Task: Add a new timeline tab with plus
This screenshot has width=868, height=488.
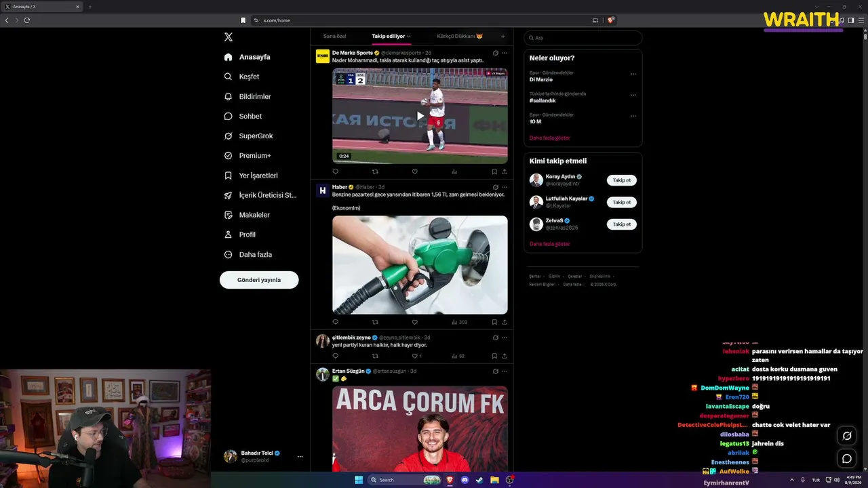Action: tap(502, 36)
